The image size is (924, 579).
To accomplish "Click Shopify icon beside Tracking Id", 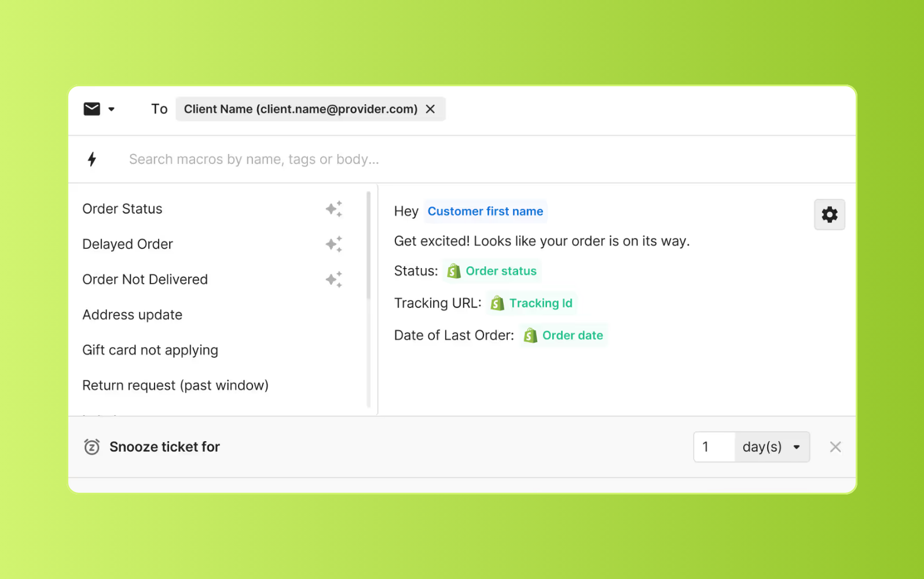I will click(497, 303).
